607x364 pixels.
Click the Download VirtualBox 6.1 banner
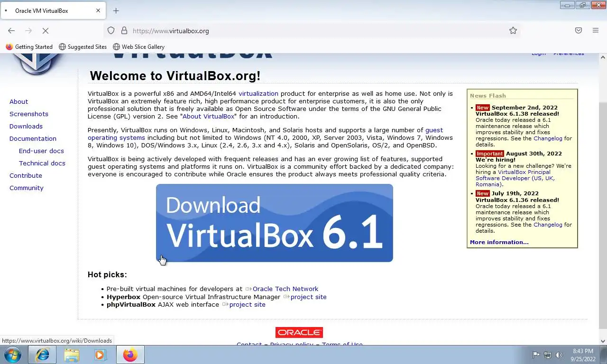(275, 223)
